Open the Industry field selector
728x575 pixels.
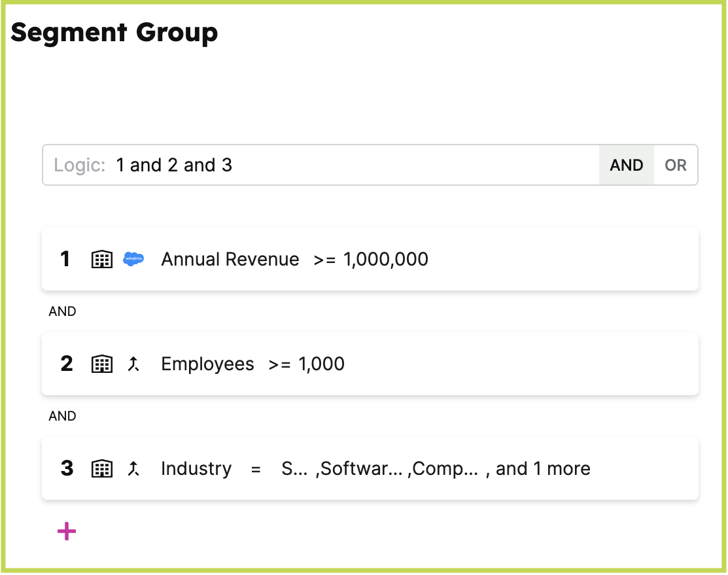(x=196, y=469)
